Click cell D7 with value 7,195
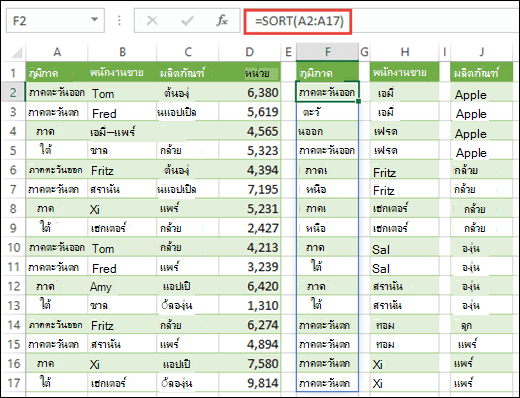 pos(249,189)
